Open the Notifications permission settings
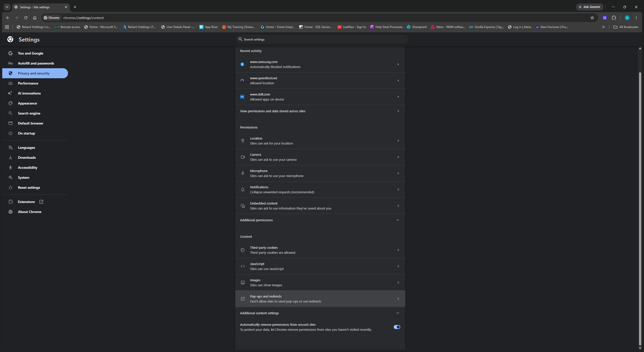Image resolution: width=644 pixels, height=352 pixels. [320, 189]
